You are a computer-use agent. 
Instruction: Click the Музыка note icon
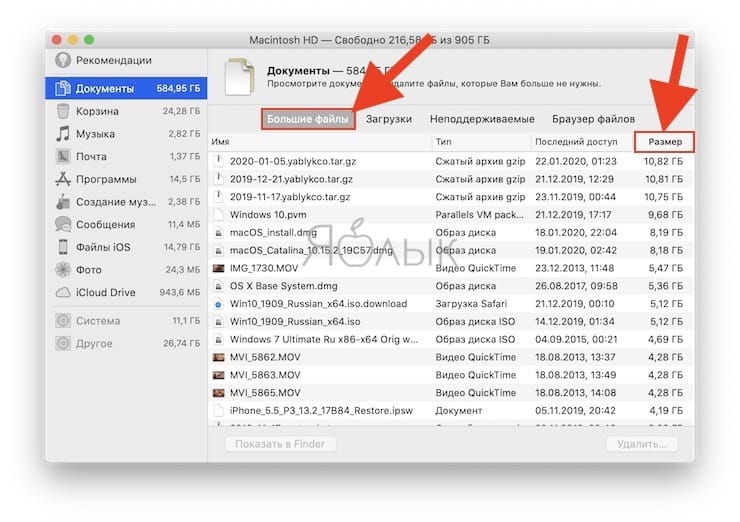pyautogui.click(x=63, y=134)
